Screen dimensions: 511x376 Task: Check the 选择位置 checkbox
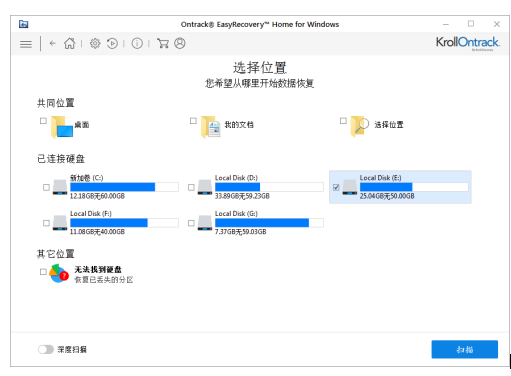click(343, 121)
